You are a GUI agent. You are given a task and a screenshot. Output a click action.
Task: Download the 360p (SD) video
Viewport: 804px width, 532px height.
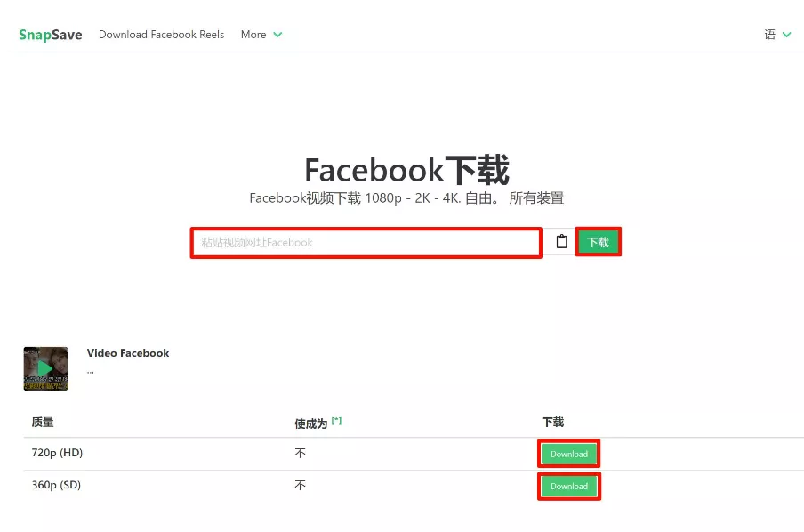point(569,487)
